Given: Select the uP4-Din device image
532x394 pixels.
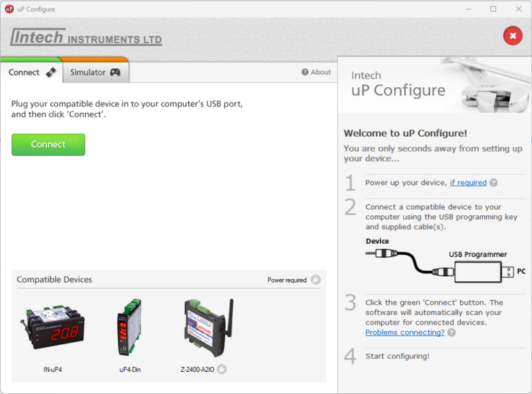Looking at the screenshot, I should pyautogui.click(x=130, y=328).
